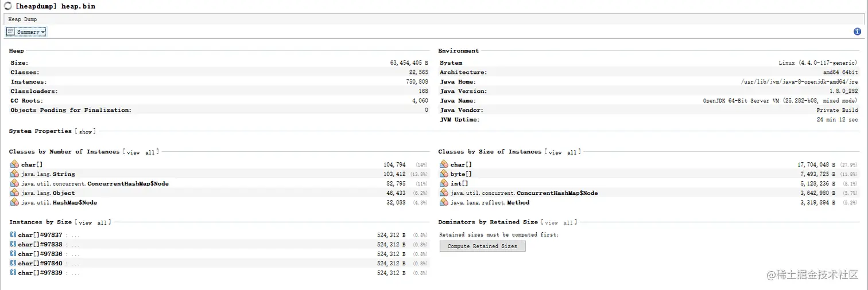Open byte[] class link
The height and width of the screenshot is (290, 868).
coord(462,174)
